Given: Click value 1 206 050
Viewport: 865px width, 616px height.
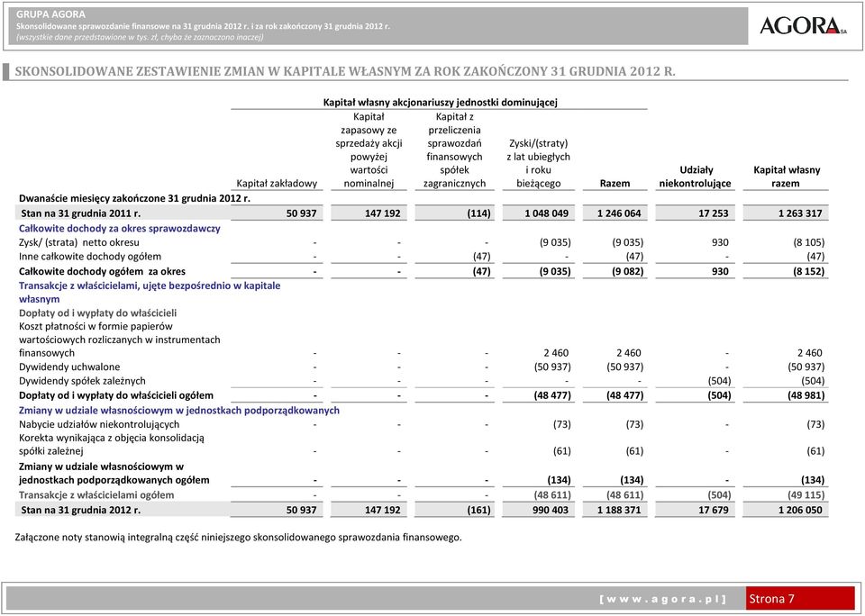Looking at the screenshot, I should [800, 510].
